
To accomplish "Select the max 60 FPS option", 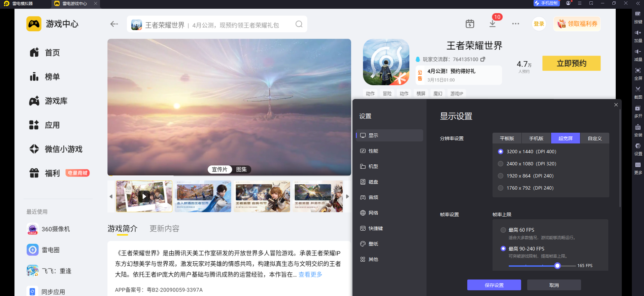I will coord(503,230).
